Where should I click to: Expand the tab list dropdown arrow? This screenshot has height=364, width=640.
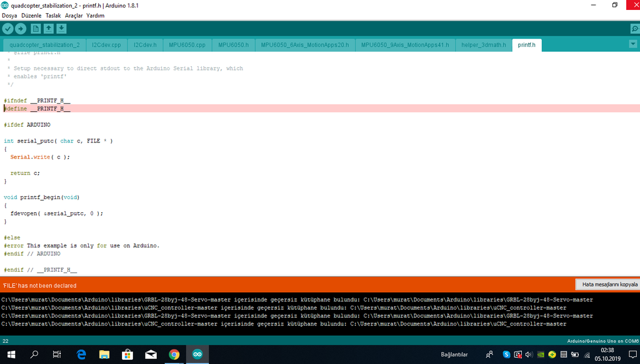[632, 44]
